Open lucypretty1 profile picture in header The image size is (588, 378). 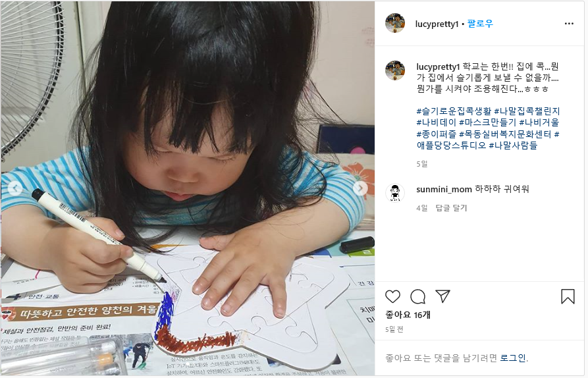pos(395,23)
